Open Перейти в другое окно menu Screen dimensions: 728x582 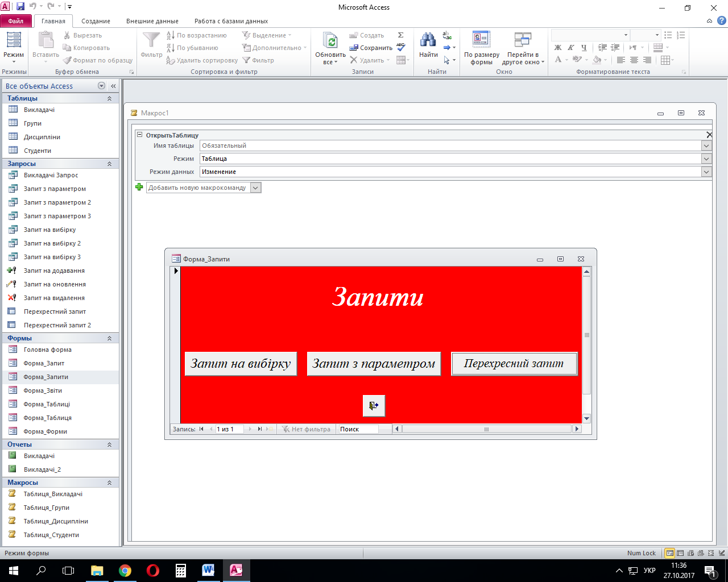tap(523, 48)
